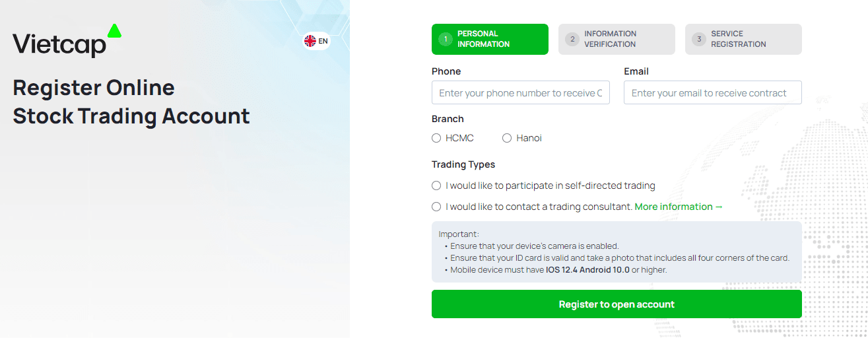Click the arrow after More information
This screenshot has width=868, height=338.
719,207
